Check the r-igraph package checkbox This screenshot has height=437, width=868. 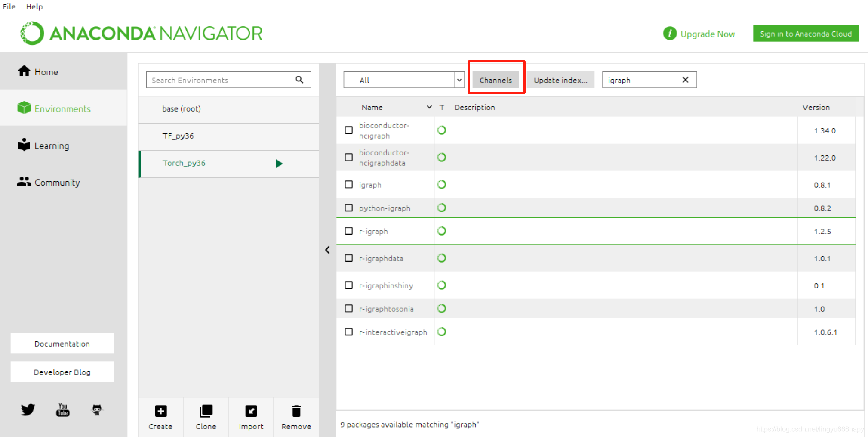tap(349, 231)
